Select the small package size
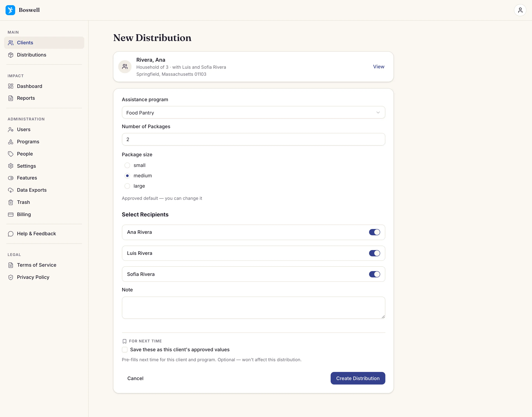 pyautogui.click(x=127, y=165)
